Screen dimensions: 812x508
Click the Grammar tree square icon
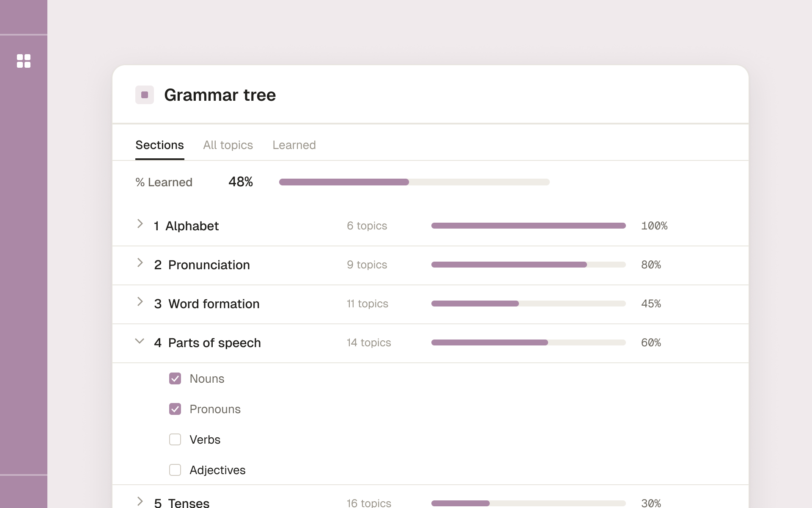[x=145, y=95]
